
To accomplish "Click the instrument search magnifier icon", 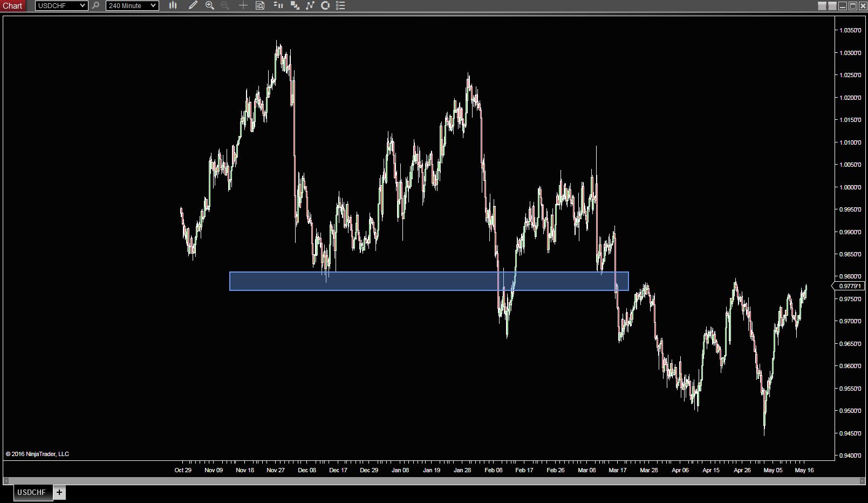I will point(96,5).
